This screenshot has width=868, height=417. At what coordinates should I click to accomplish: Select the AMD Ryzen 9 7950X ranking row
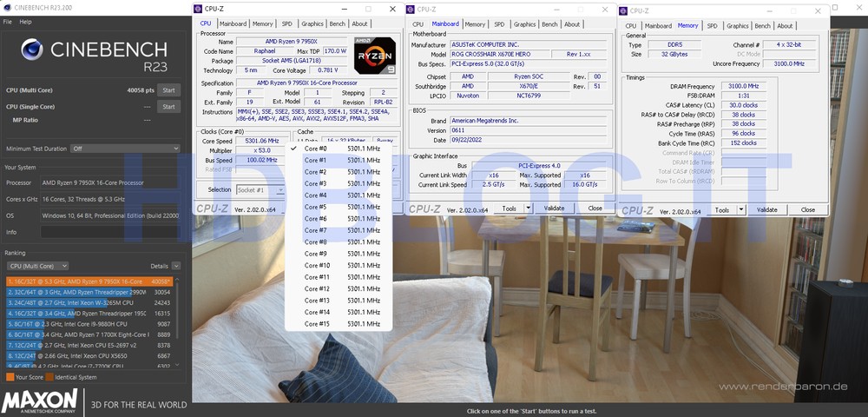point(89,281)
